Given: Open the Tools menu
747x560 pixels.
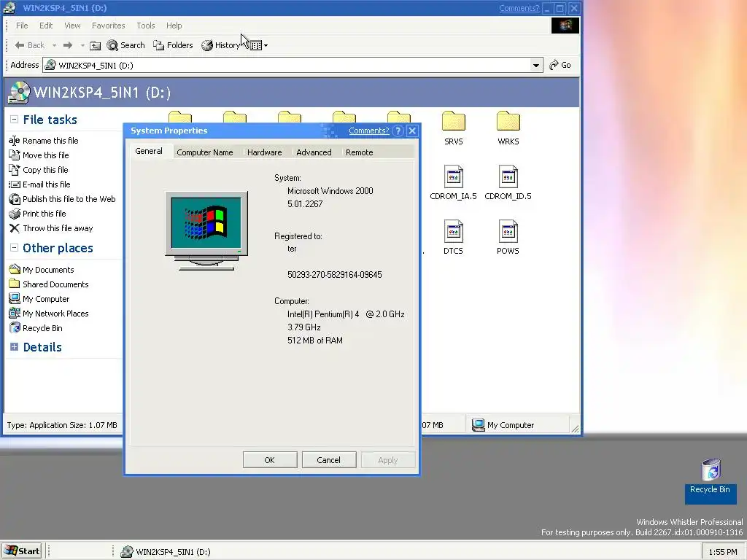Looking at the screenshot, I should (x=146, y=26).
